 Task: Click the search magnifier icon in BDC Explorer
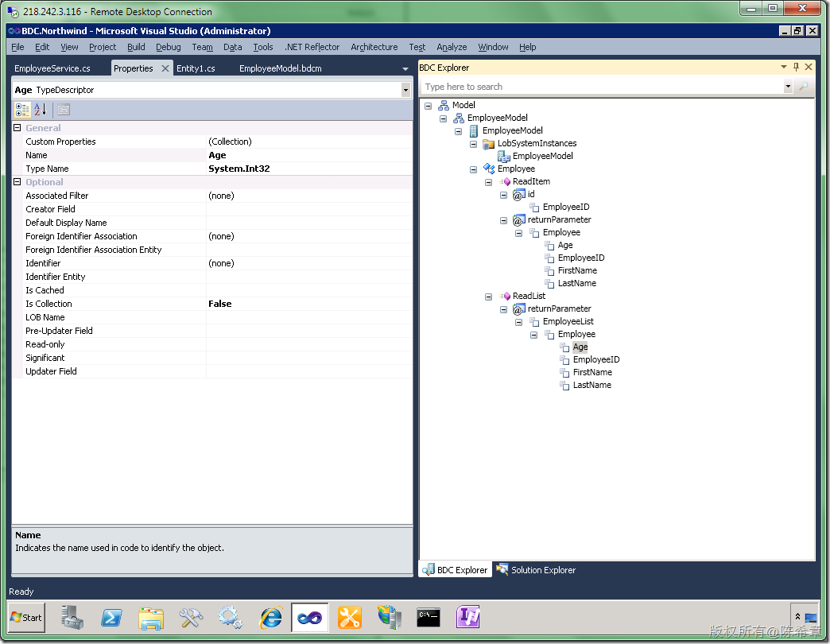click(804, 86)
